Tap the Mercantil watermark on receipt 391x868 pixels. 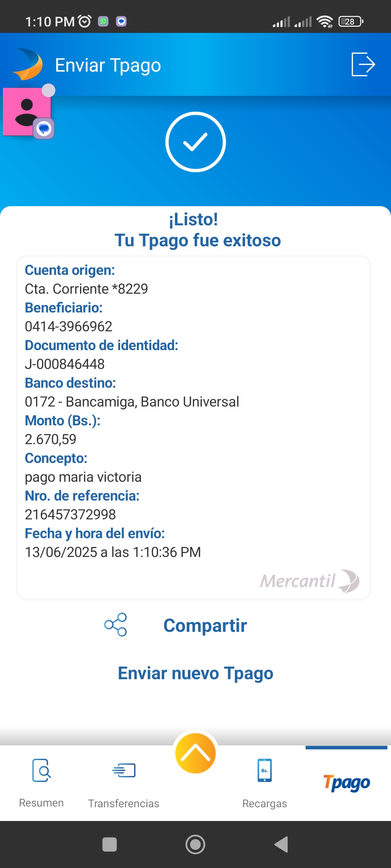(309, 581)
